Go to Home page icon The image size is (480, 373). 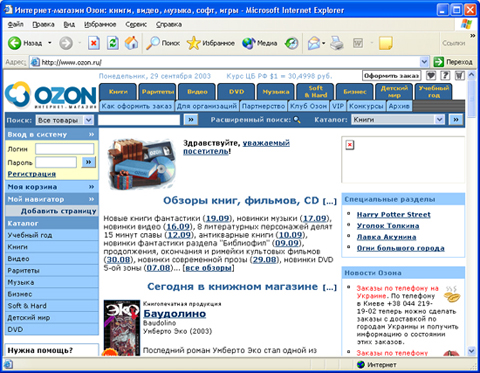[131, 43]
